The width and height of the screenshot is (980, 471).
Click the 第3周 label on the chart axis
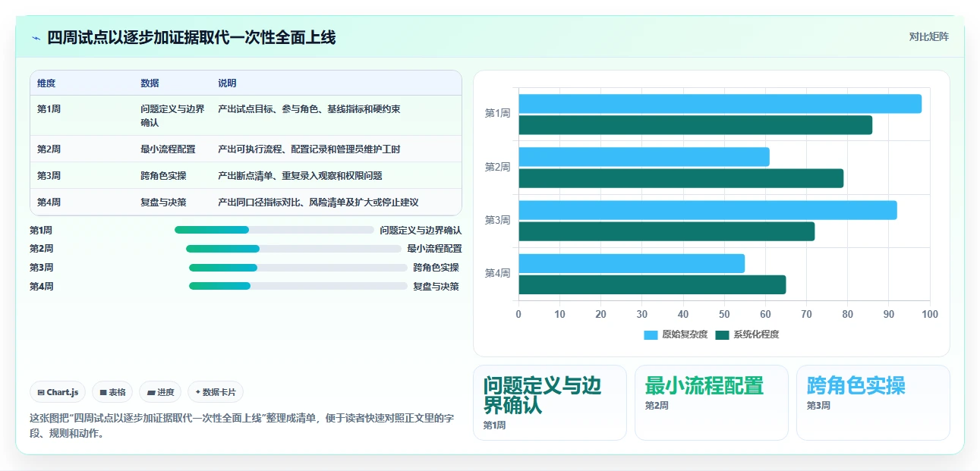(x=497, y=220)
